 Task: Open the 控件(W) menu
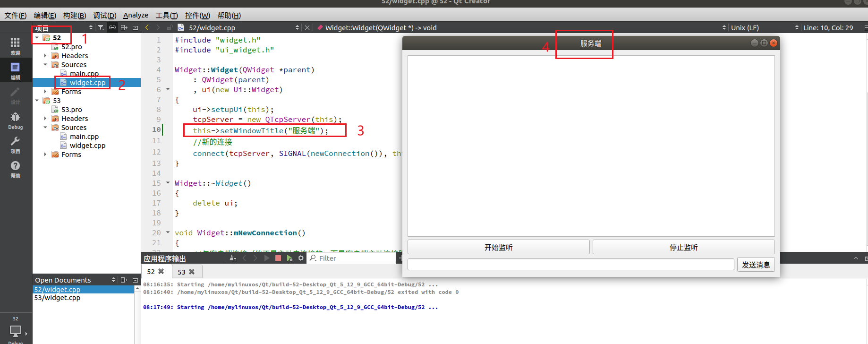[197, 15]
